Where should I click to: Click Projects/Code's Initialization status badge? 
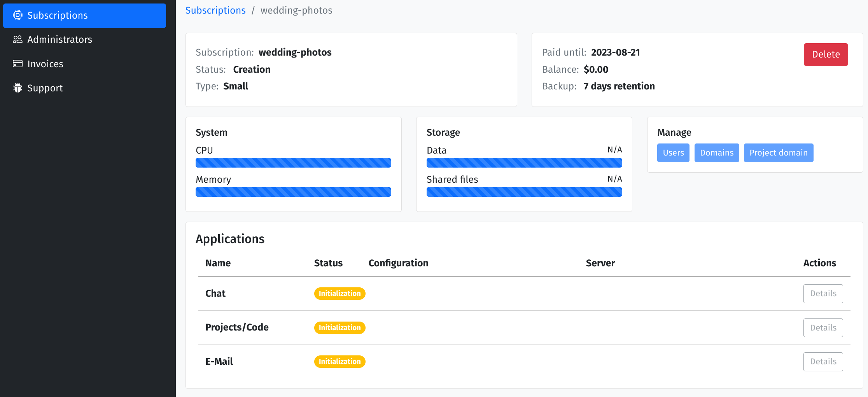pyautogui.click(x=339, y=328)
